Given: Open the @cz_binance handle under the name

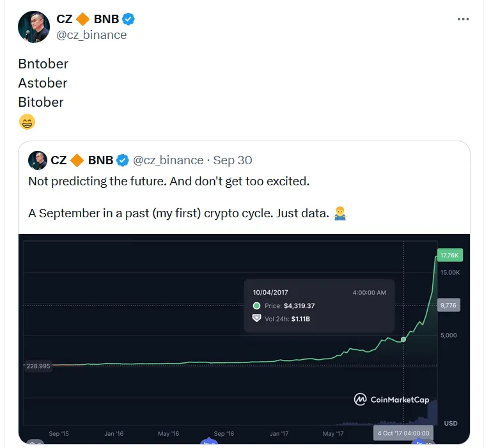Looking at the screenshot, I should pos(91,35).
